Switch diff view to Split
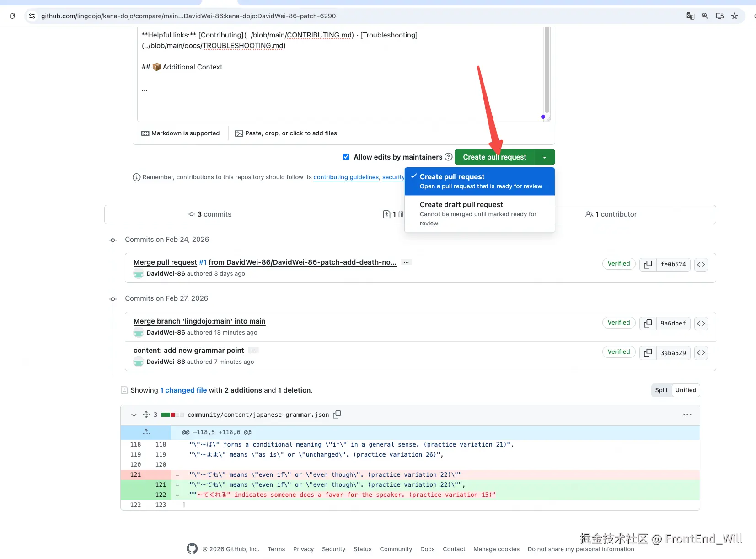 point(661,390)
